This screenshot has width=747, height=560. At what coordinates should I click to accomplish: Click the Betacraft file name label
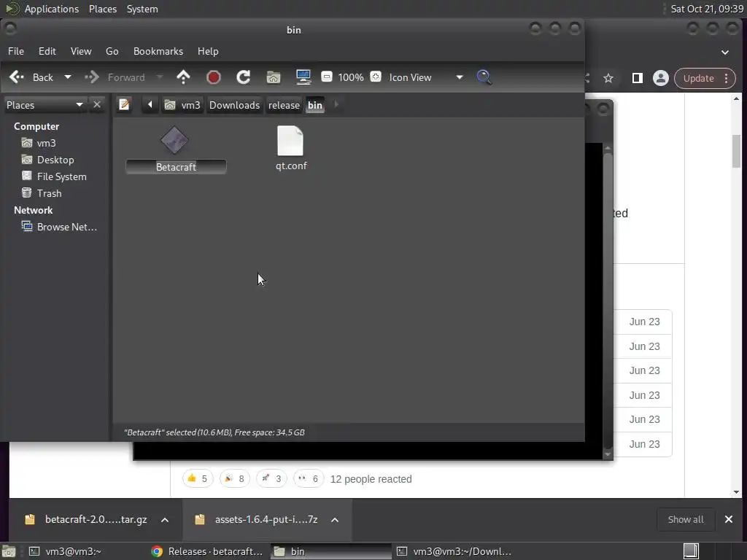(176, 167)
